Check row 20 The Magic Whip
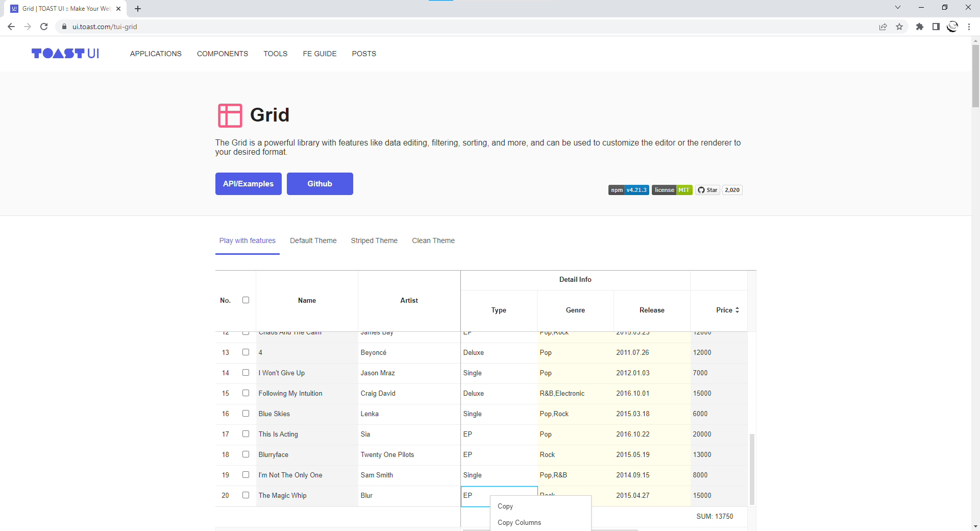The height and width of the screenshot is (531, 980). pyautogui.click(x=246, y=495)
